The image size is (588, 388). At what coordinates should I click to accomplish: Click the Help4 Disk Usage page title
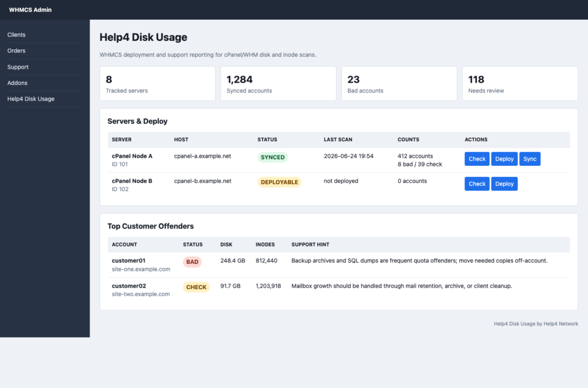[x=143, y=37]
